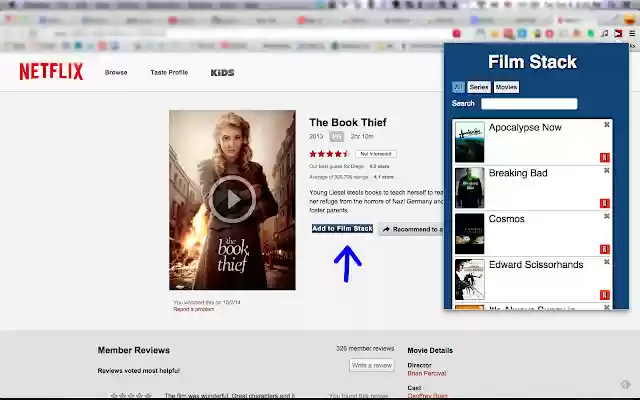Viewport: 640px width, 400px height.
Task: Click the Breaking Bad poster thumbnail
Action: pyautogui.click(x=469, y=188)
